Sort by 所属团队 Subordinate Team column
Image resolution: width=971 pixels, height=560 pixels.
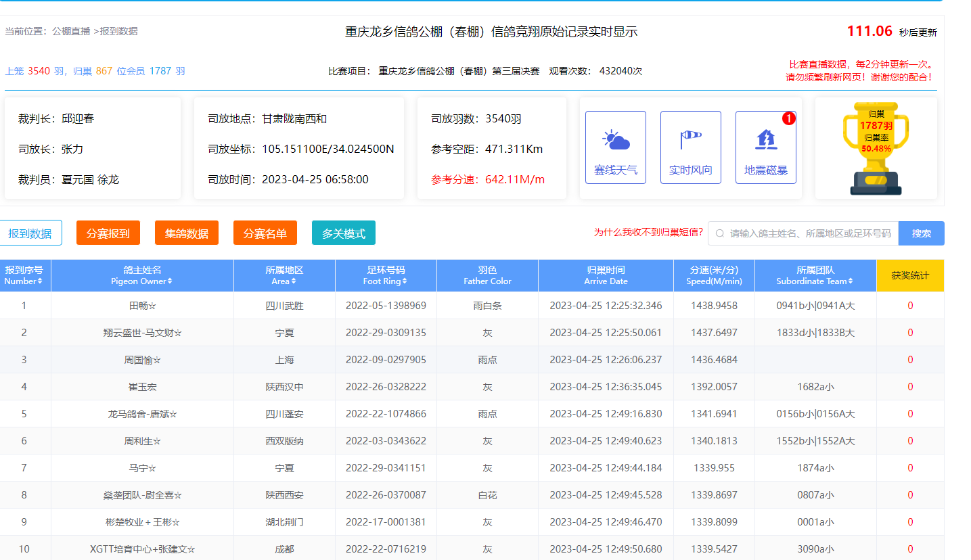(850, 281)
